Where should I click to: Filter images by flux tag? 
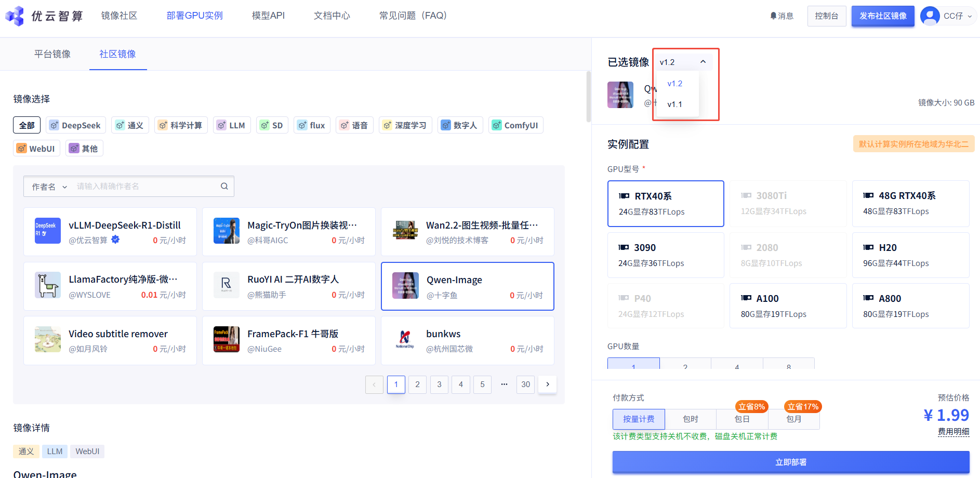click(312, 125)
